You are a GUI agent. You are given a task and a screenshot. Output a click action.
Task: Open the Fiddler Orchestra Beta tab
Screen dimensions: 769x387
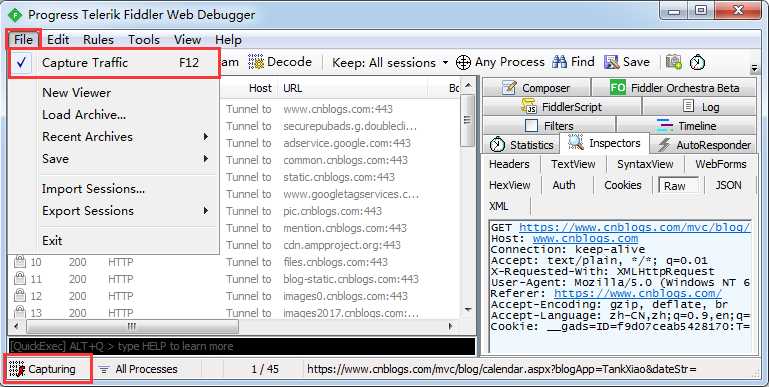point(674,88)
